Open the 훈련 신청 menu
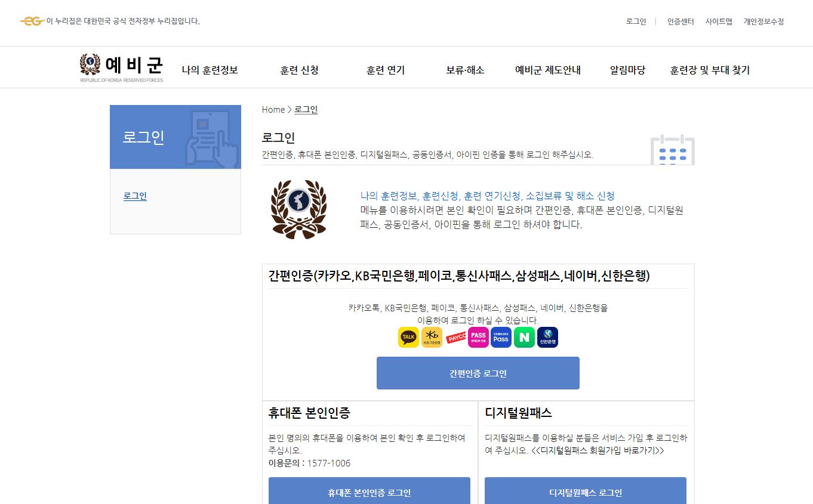 298,69
